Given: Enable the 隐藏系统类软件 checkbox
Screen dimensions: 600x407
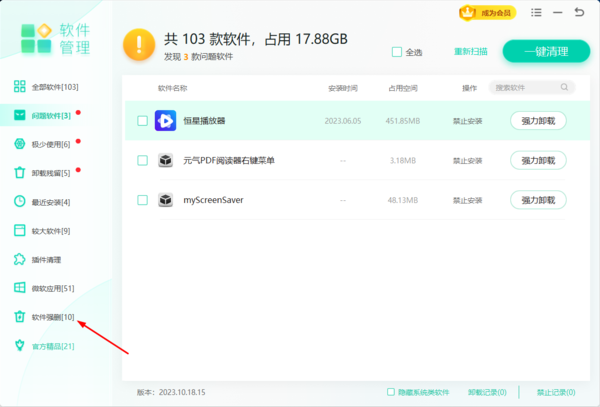Looking at the screenshot, I should (x=390, y=392).
